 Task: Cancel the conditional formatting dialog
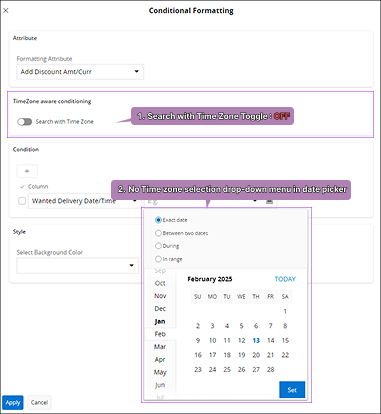tap(39, 402)
